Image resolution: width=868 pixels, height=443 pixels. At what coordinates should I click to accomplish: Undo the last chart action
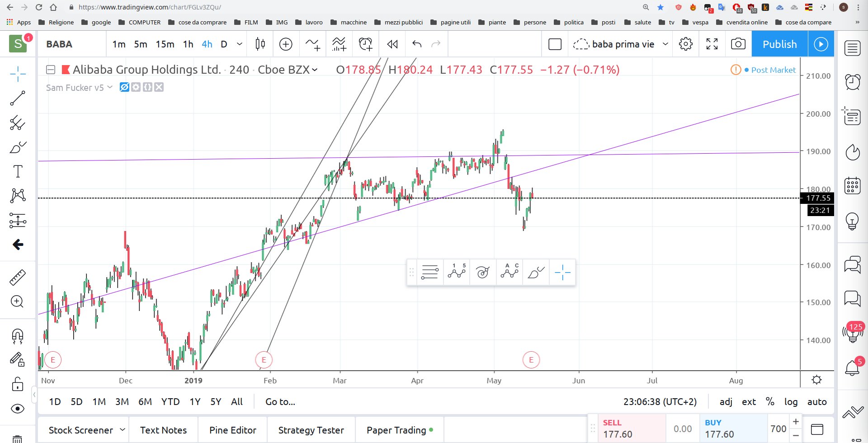click(x=417, y=44)
